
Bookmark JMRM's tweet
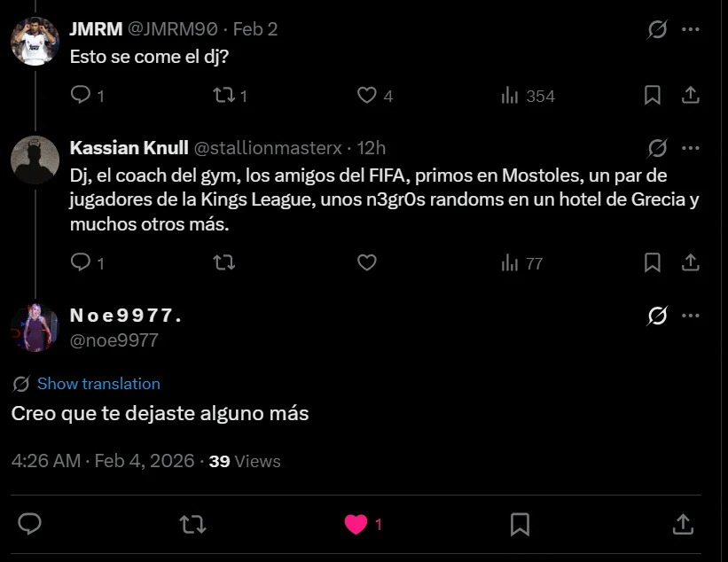(652, 95)
